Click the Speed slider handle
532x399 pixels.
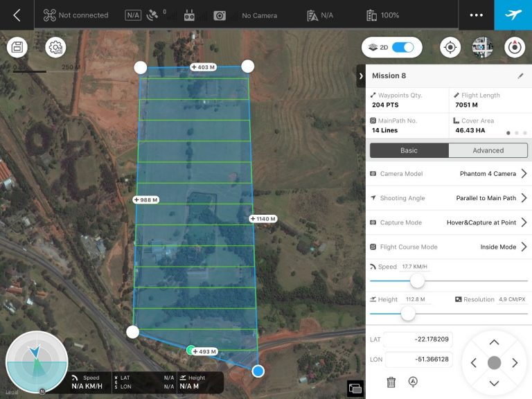[417, 281]
